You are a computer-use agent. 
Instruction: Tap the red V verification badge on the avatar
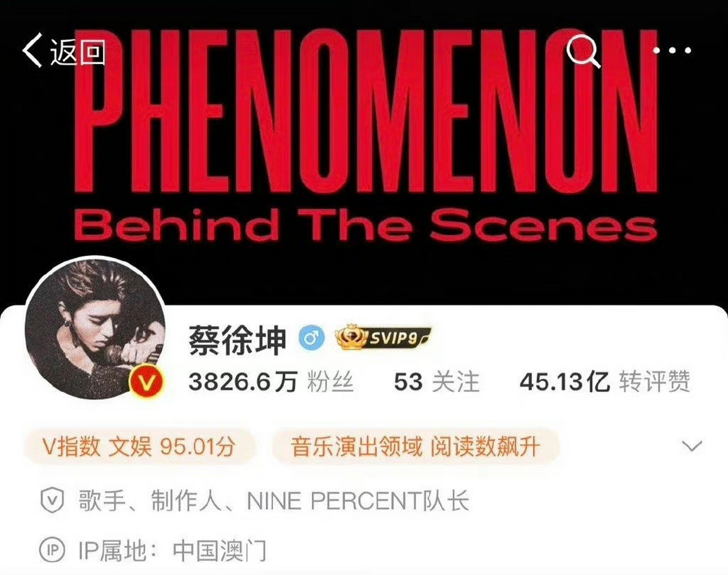point(147,382)
